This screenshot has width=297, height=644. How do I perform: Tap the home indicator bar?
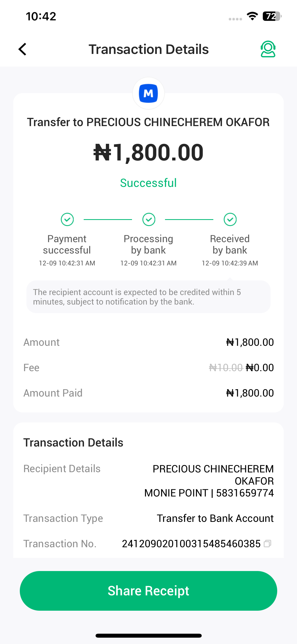pos(148,636)
